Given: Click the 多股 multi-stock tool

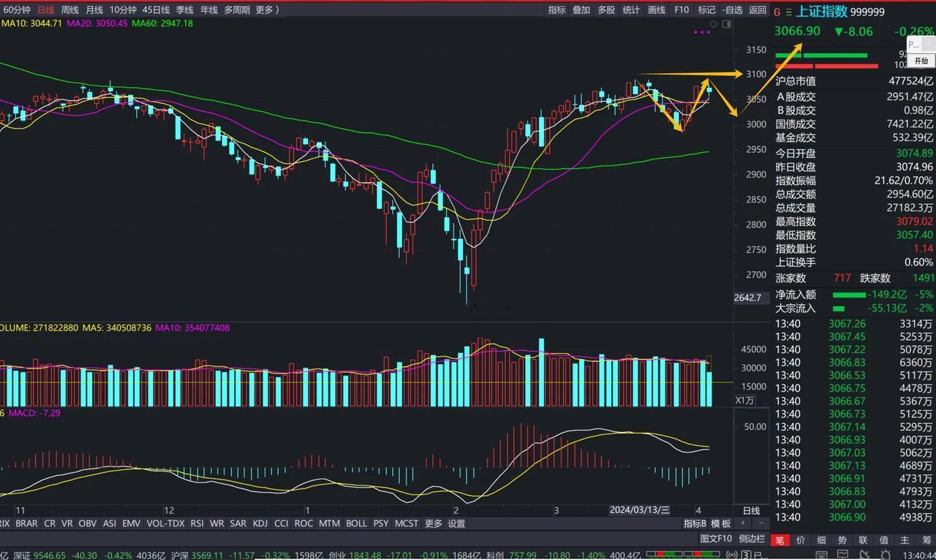Looking at the screenshot, I should coord(606,10).
